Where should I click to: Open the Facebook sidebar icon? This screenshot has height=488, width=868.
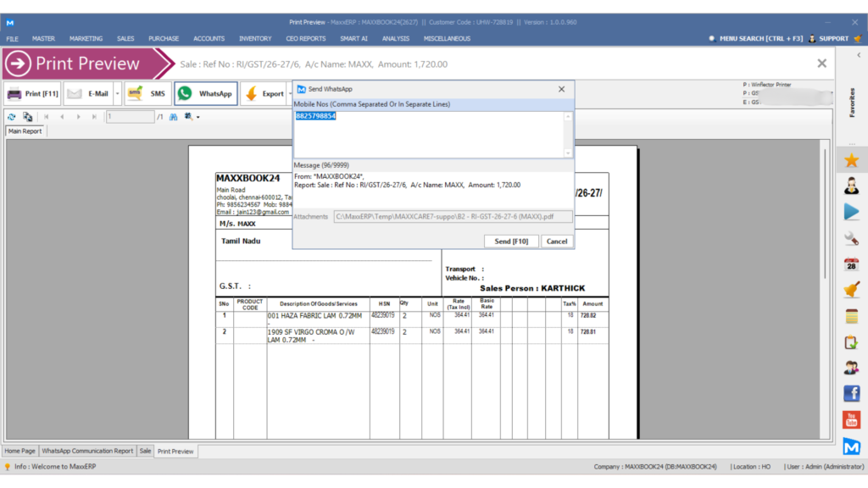[x=851, y=393]
